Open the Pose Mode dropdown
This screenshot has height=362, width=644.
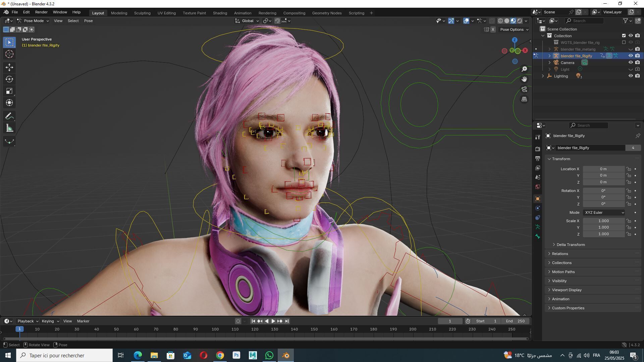tap(34, 21)
